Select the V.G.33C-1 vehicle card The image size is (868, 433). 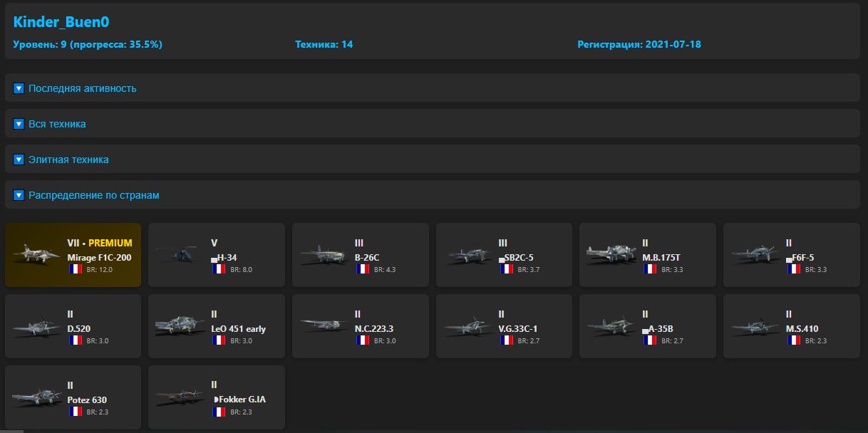coord(503,326)
